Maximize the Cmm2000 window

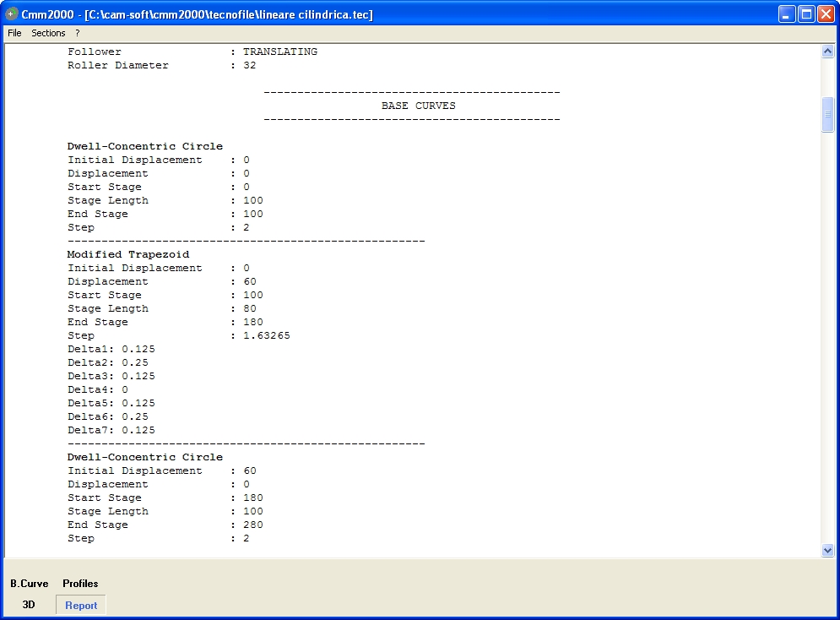click(x=806, y=14)
